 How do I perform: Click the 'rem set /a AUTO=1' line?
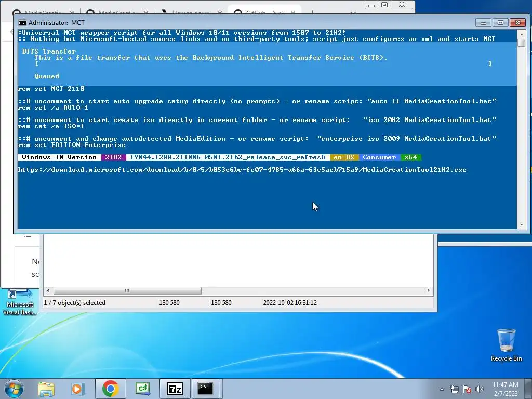(x=53, y=108)
